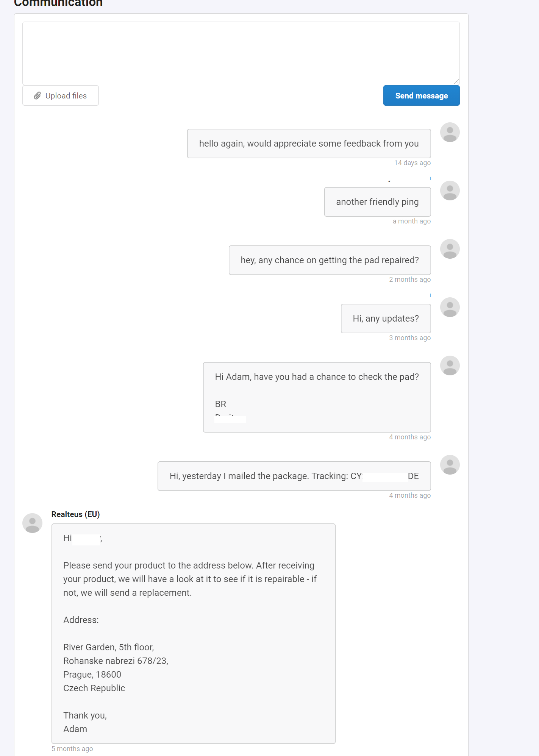The height and width of the screenshot is (756, 539).
Task: Click the tracking number message bubble
Action: point(294,476)
